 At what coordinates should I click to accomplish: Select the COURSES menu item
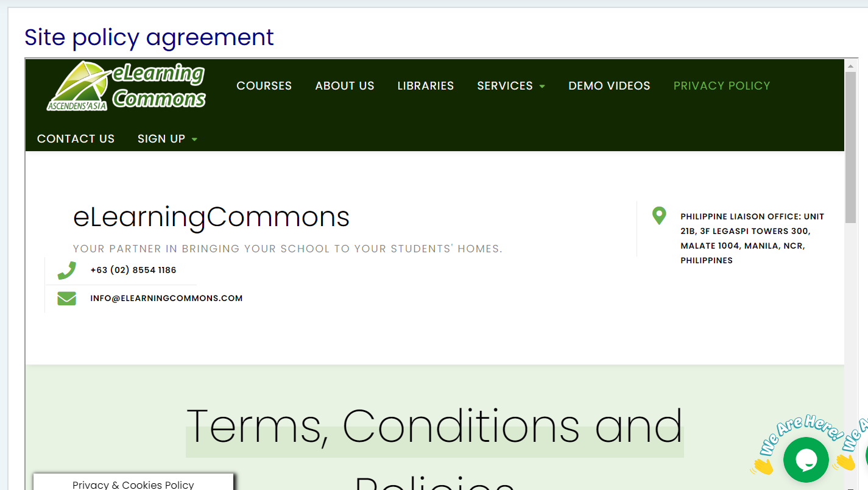(x=264, y=86)
